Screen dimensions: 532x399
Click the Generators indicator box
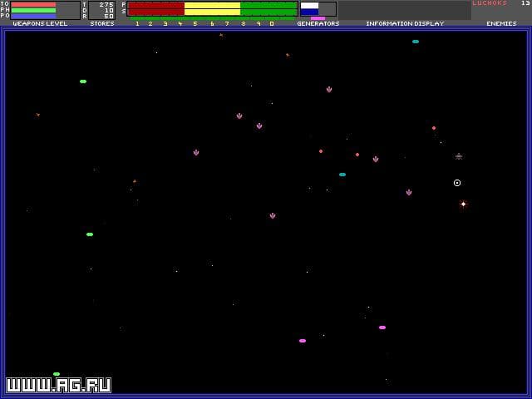pyautogui.click(x=318, y=9)
